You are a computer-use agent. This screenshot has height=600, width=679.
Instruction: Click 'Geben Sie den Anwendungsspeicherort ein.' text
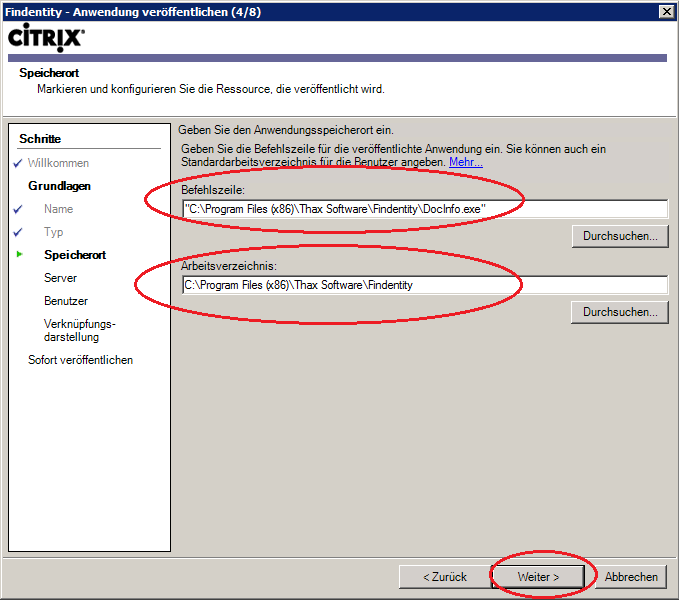tap(286, 130)
